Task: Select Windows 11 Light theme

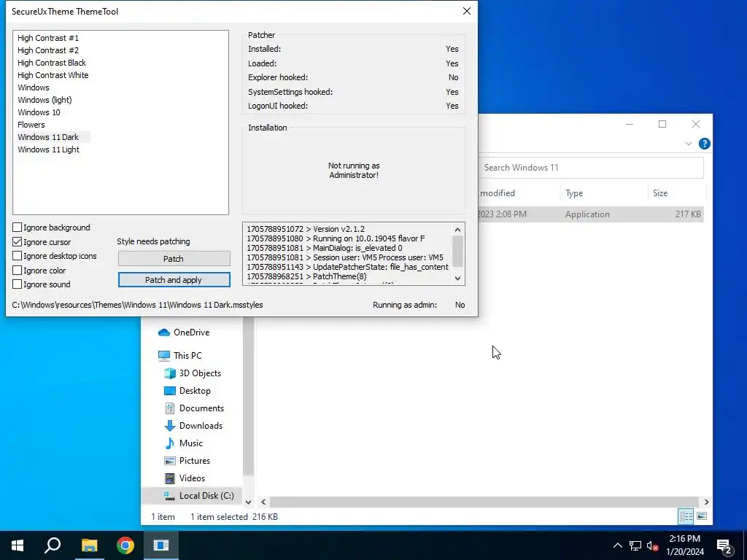Action: (49, 149)
